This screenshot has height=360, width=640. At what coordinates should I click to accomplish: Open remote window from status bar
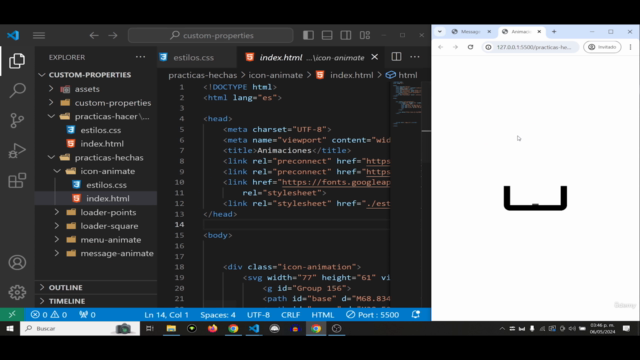12,315
